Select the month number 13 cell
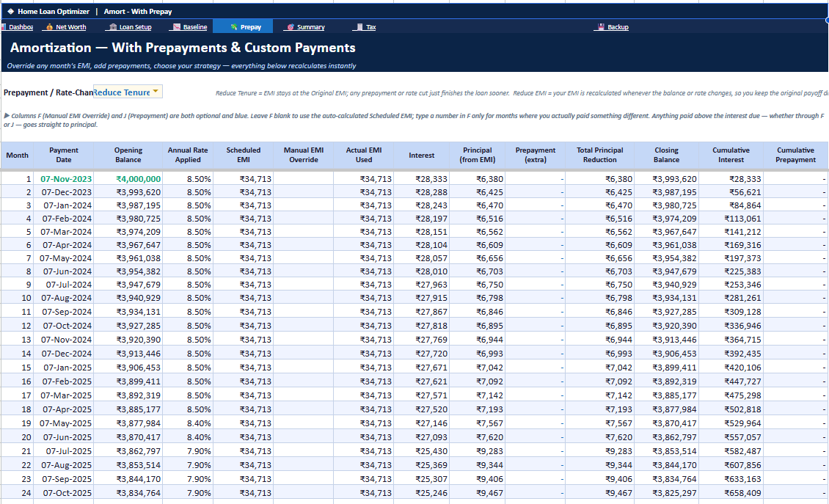This screenshot has width=829, height=504. 17,340
